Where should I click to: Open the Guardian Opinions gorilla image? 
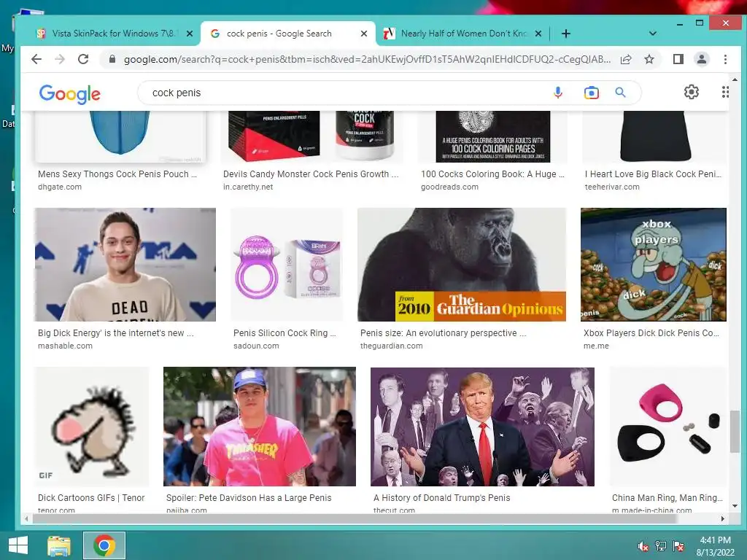462,264
